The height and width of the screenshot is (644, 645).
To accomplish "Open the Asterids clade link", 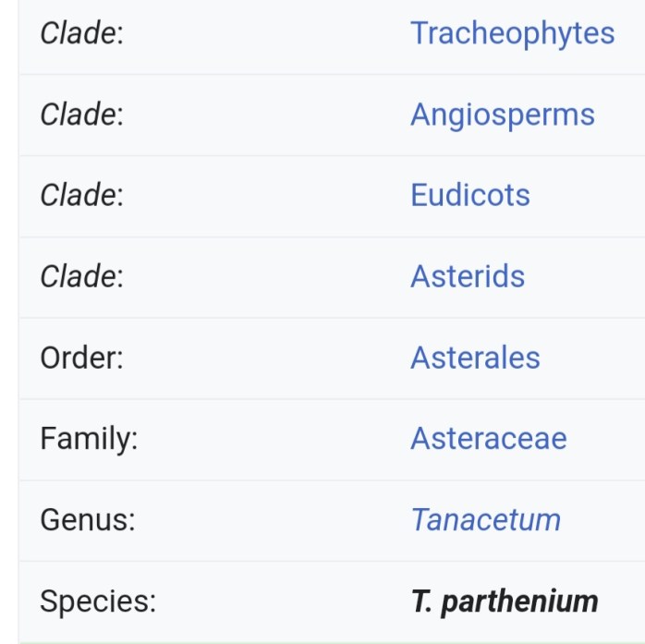I will pos(467,276).
